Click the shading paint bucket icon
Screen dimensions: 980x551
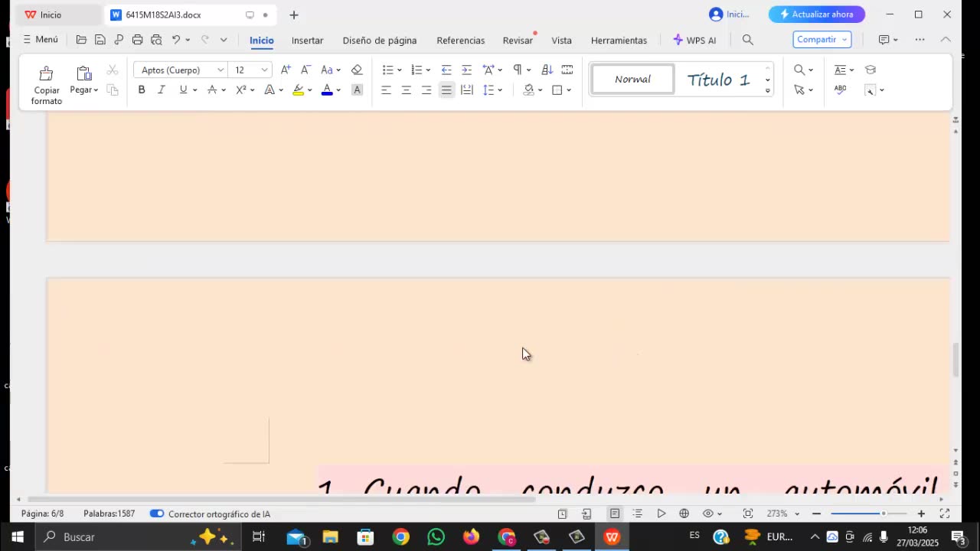[x=528, y=90]
